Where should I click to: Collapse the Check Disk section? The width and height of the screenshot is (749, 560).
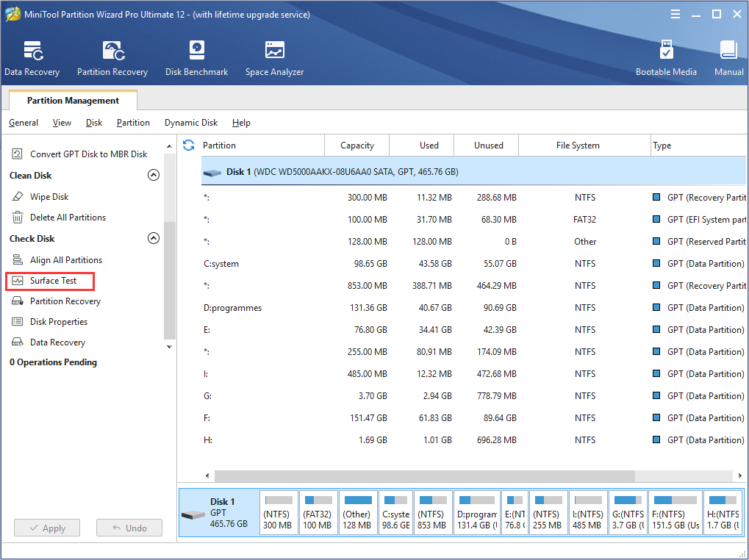pos(154,237)
